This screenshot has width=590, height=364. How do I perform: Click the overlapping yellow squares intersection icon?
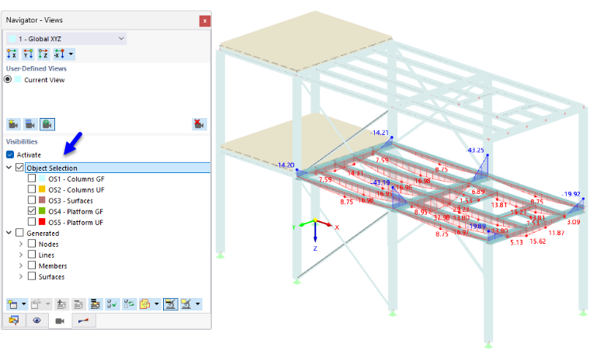145,303
